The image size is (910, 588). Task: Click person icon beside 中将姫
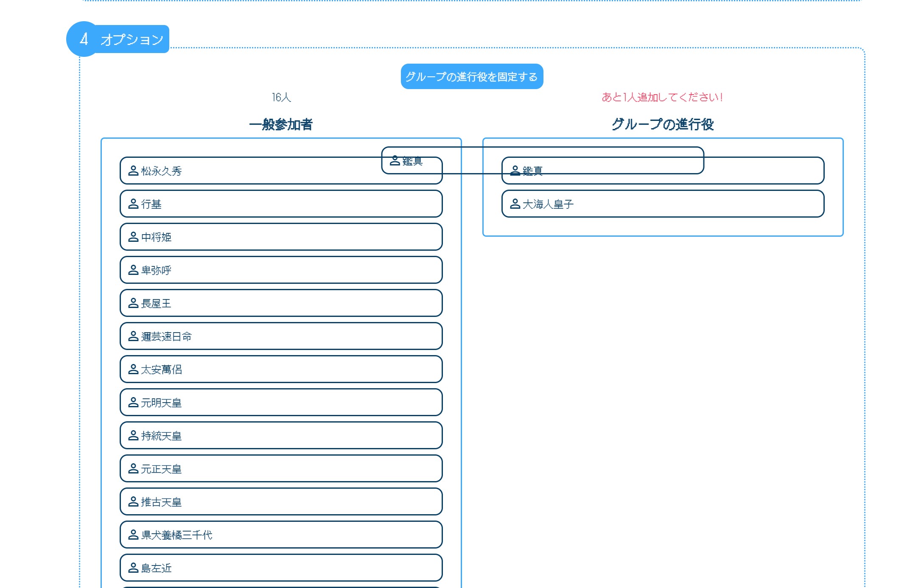pos(133,237)
